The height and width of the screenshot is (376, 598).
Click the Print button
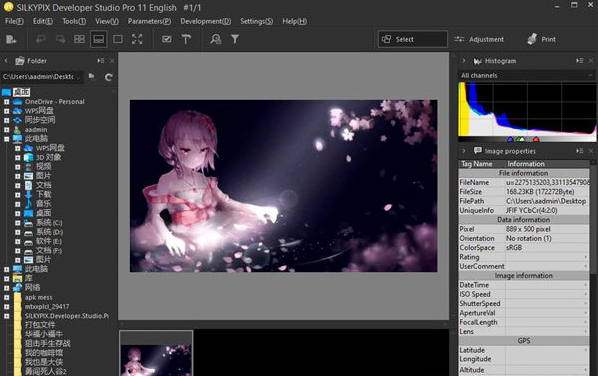(541, 39)
